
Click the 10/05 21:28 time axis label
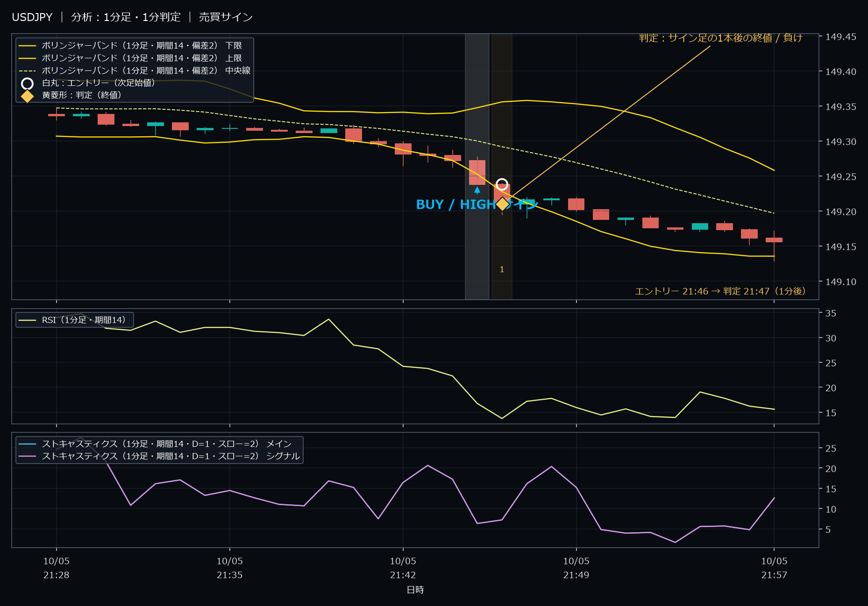57,568
